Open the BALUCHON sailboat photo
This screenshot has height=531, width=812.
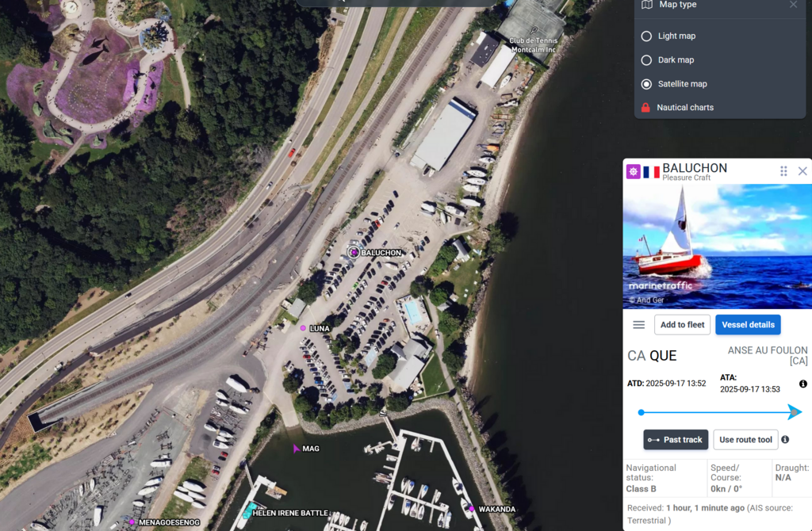pyautogui.click(x=717, y=246)
